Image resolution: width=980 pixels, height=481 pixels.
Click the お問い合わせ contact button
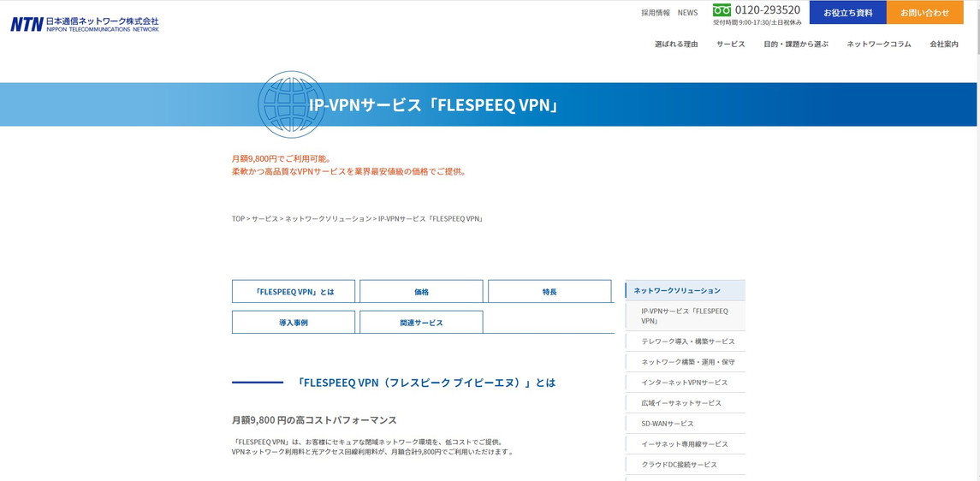924,13
